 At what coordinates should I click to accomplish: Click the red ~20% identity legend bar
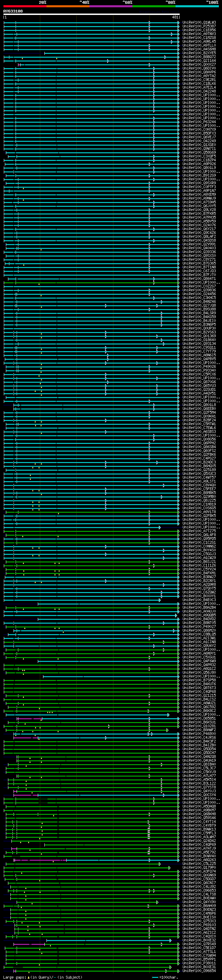(x=25, y=6)
